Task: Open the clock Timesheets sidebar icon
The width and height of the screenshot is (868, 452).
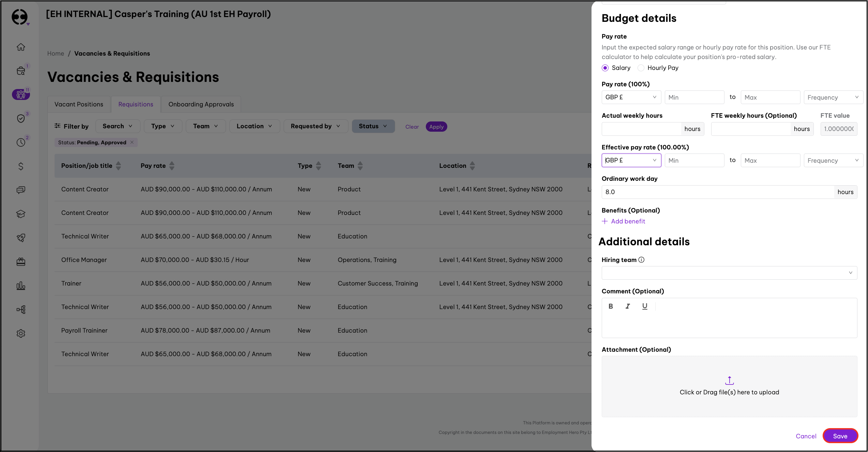Action: (21, 142)
